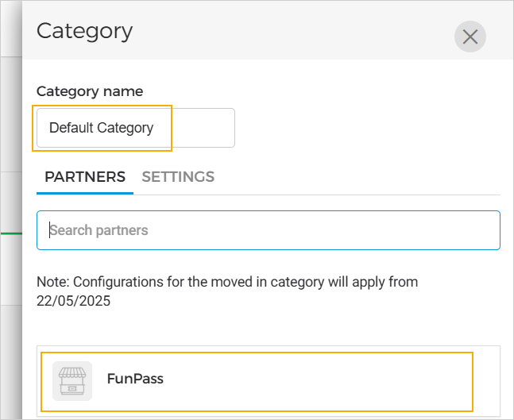Image resolution: width=514 pixels, height=420 pixels.
Task: Select the FunPass partner name
Action: click(x=135, y=379)
